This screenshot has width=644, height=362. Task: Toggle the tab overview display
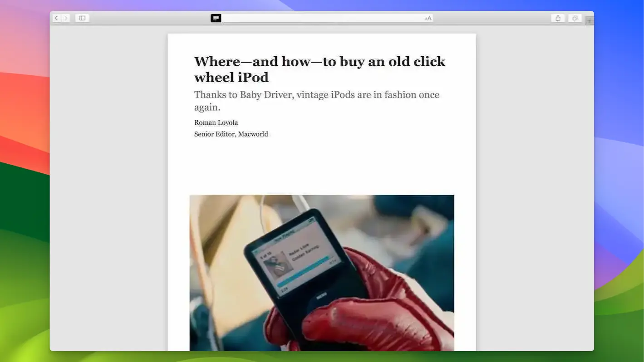pos(575,18)
